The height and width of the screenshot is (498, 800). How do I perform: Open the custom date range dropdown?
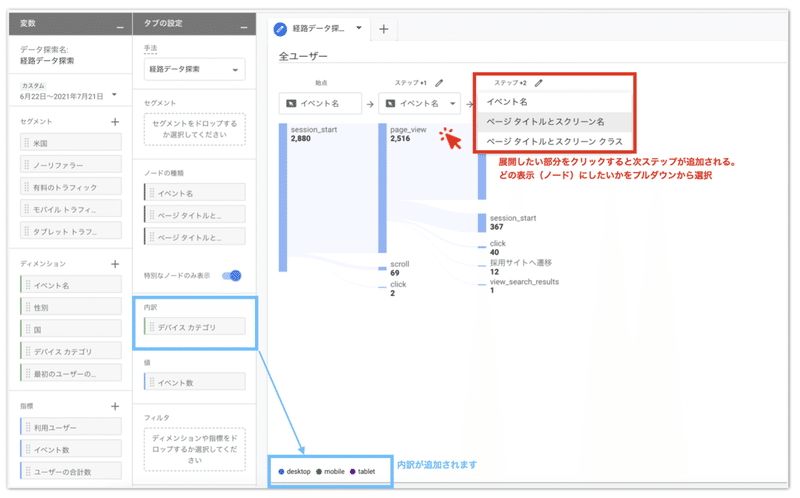point(114,95)
